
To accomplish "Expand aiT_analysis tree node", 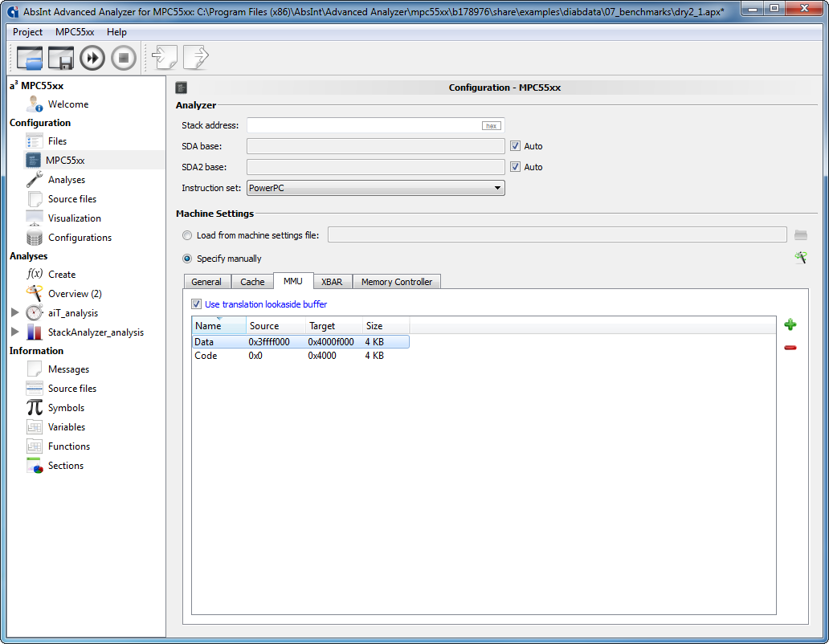I will click(14, 312).
